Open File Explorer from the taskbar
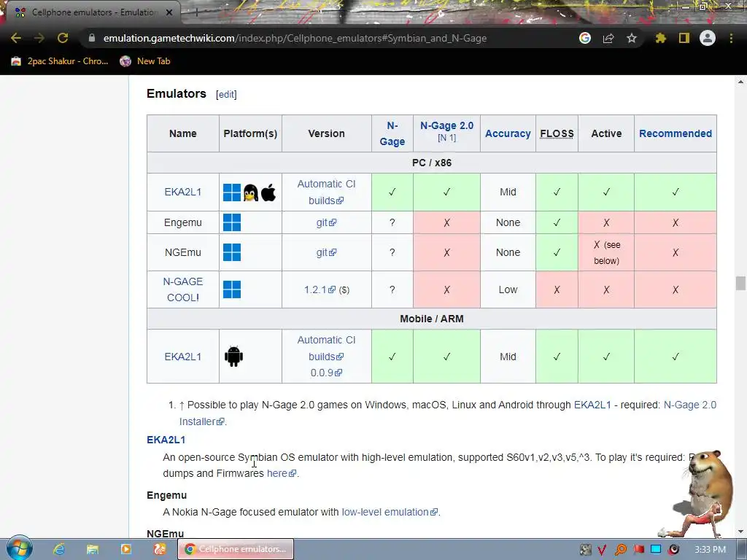Image resolution: width=747 pixels, height=560 pixels. click(93, 549)
